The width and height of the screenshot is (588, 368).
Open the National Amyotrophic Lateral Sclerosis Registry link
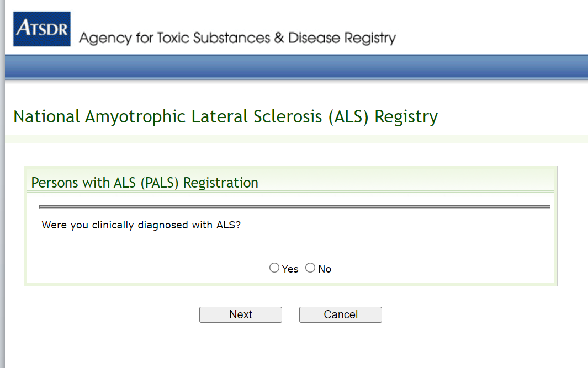(x=225, y=117)
